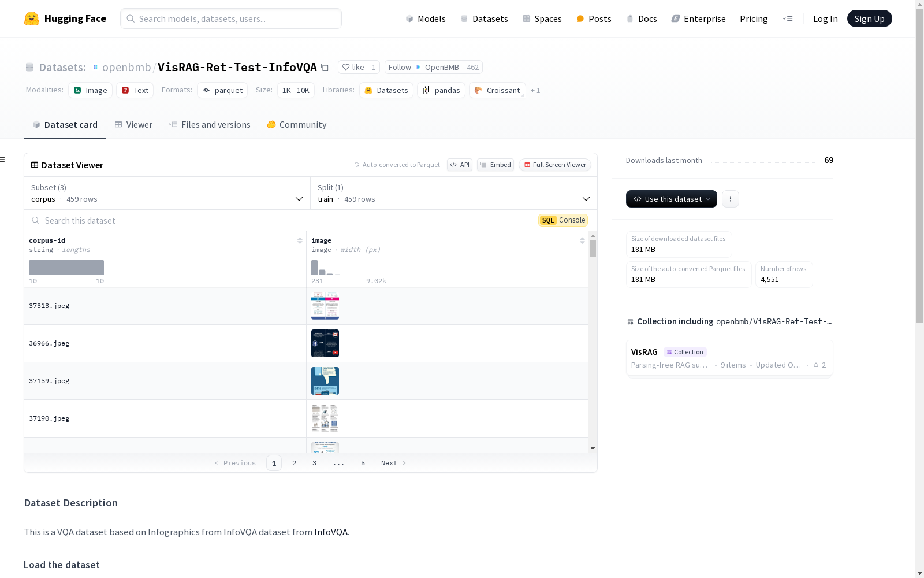Open the Use this dataset dropdown
Image resolution: width=924 pixels, height=578 pixels.
(672, 199)
